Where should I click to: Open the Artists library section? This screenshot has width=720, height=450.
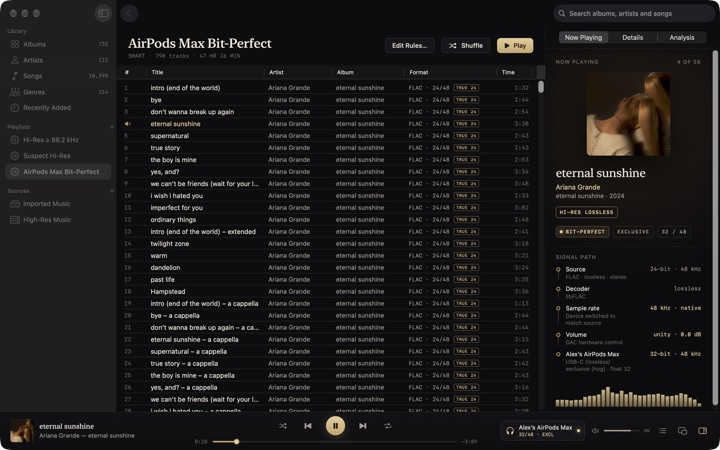pyautogui.click(x=58, y=60)
